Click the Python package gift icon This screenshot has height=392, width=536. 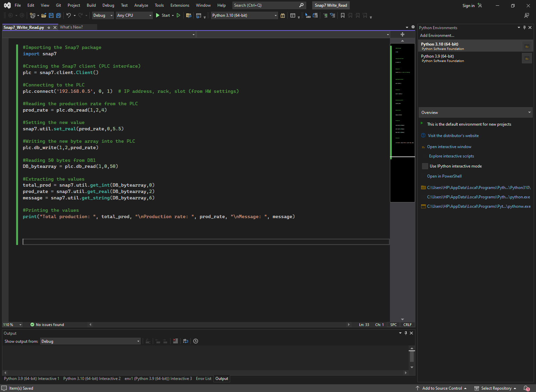(283, 15)
